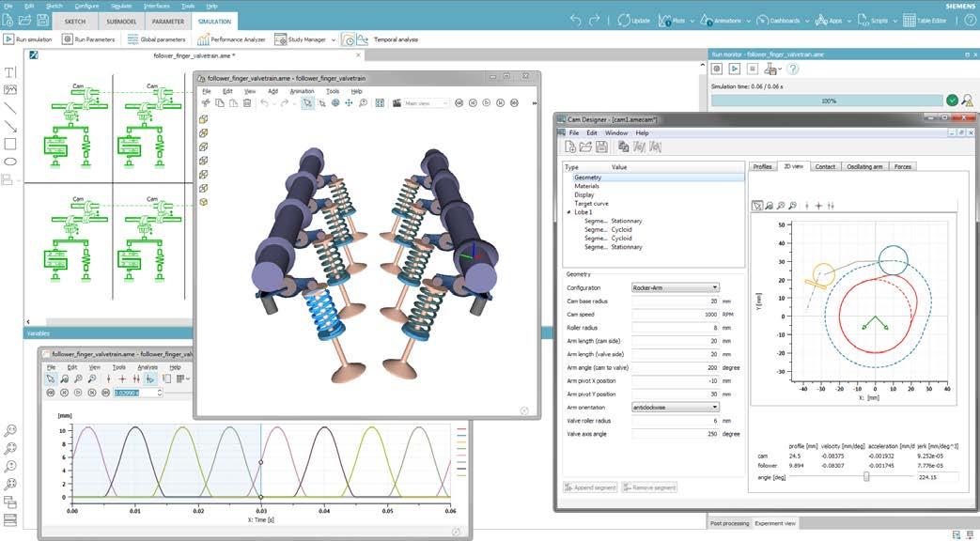Select the rectangle drawing tool

tap(10, 144)
